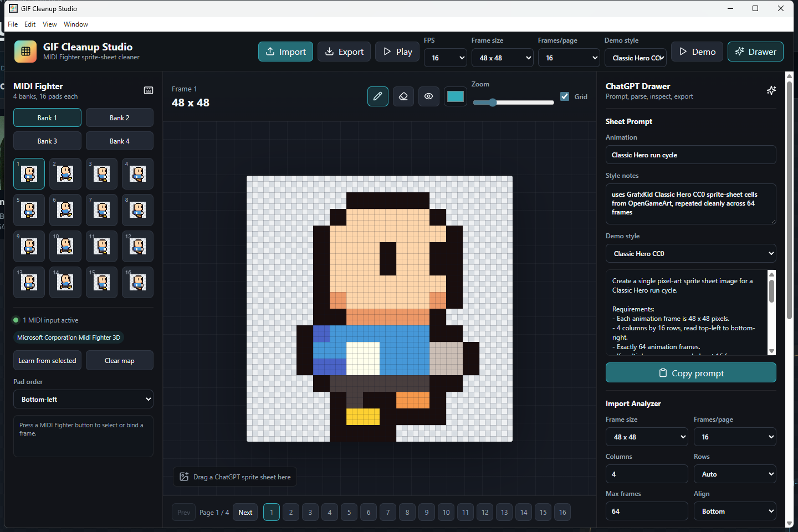798x532 pixels.
Task: Click the ChatGPT Drawer sparkle icon
Action: click(x=771, y=90)
